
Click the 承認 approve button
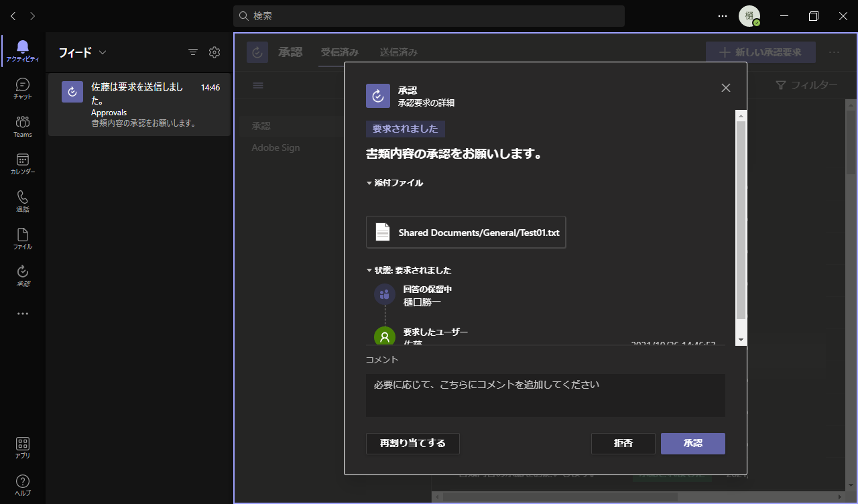[x=693, y=444]
